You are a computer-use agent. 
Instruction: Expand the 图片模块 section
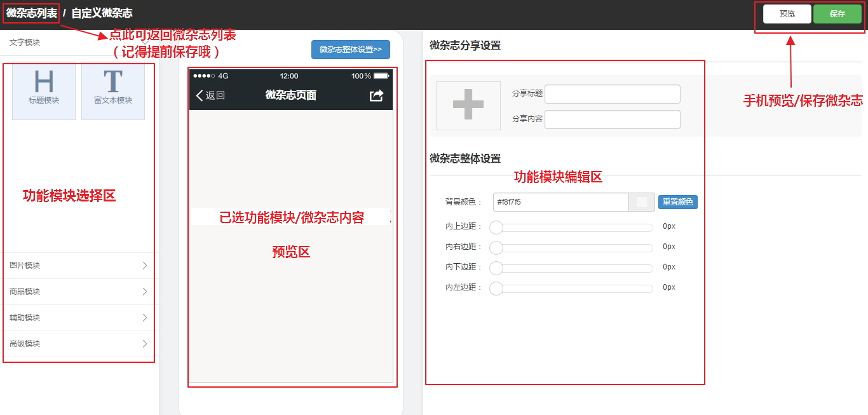[79, 266]
